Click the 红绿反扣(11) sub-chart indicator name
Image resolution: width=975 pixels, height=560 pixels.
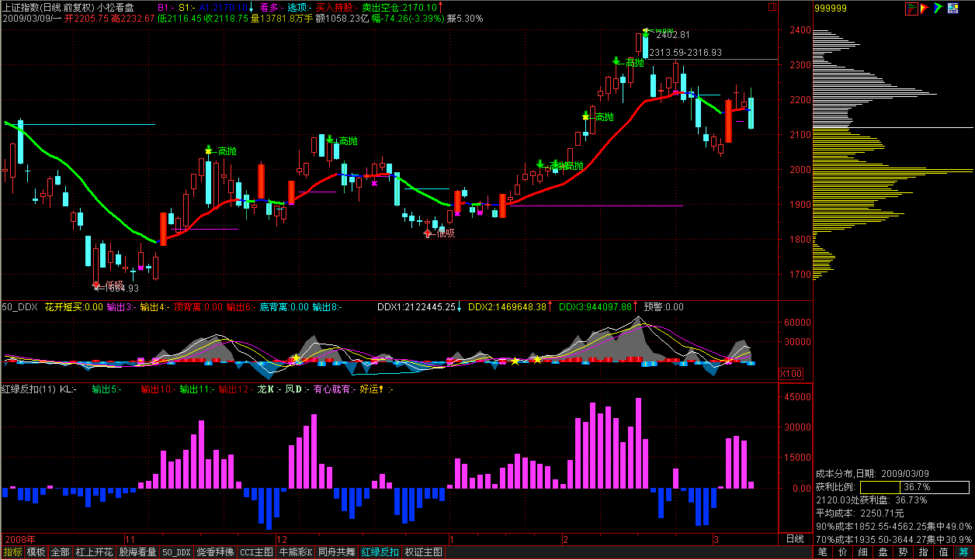28,389
